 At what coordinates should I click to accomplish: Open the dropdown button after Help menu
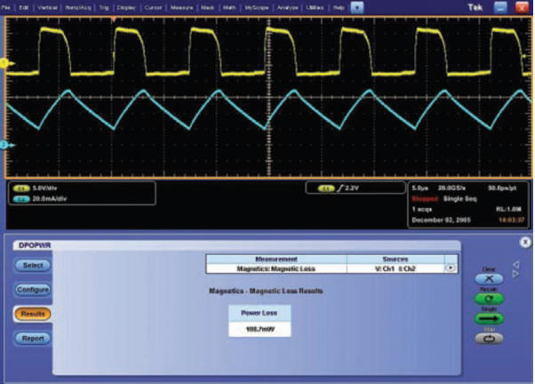click(x=357, y=6)
